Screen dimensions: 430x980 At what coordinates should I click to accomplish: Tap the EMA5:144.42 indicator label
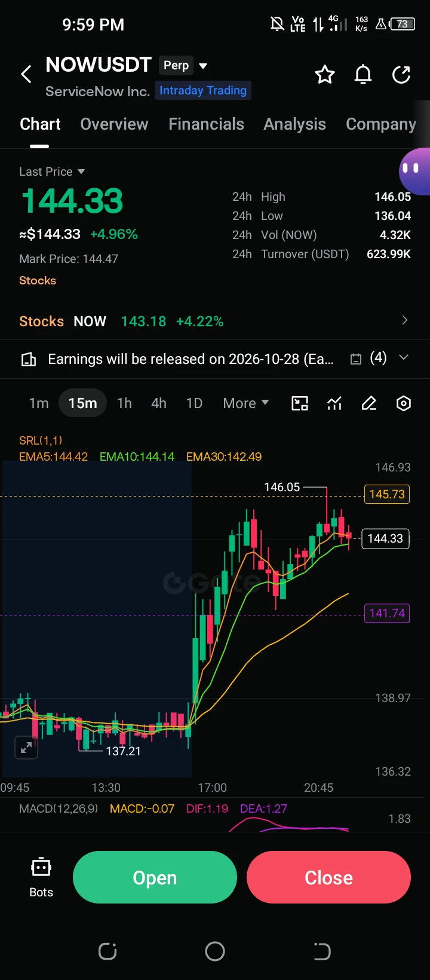click(53, 457)
